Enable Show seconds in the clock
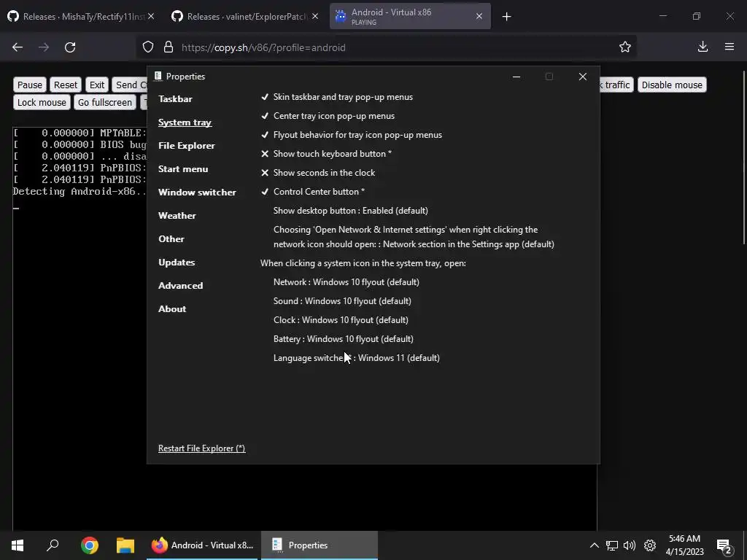This screenshot has height=560, width=747. 318,173
